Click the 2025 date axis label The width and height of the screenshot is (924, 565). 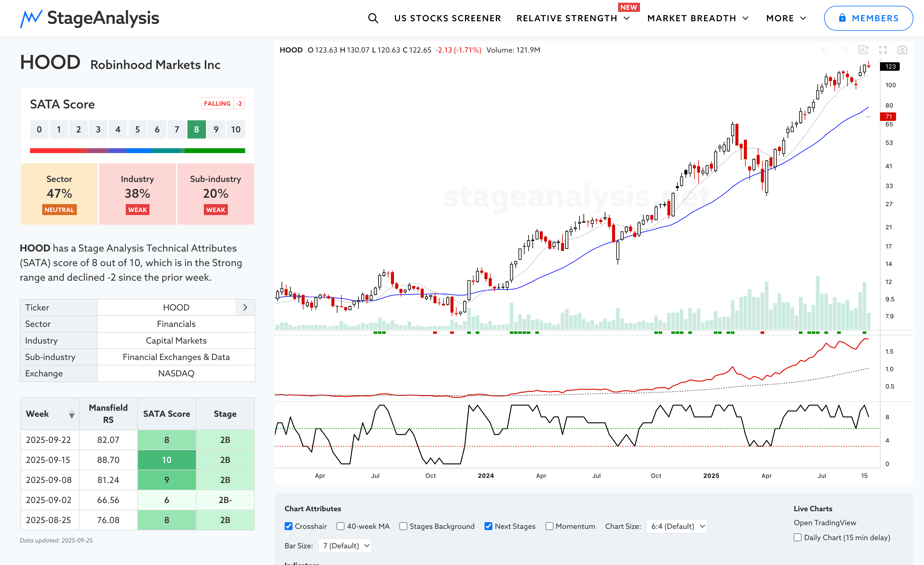tap(711, 476)
